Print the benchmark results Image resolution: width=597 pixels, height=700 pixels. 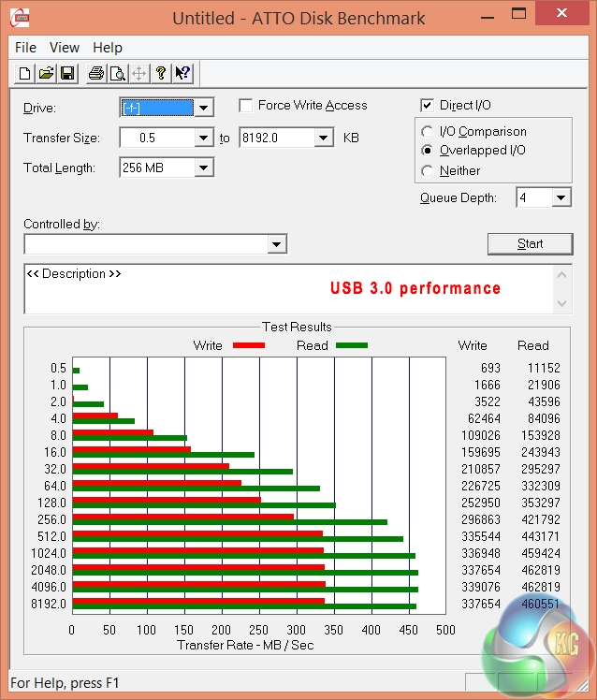[96, 73]
